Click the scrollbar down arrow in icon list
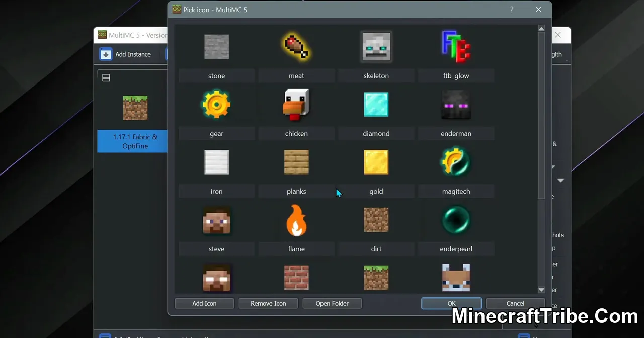644x338 pixels. click(541, 290)
